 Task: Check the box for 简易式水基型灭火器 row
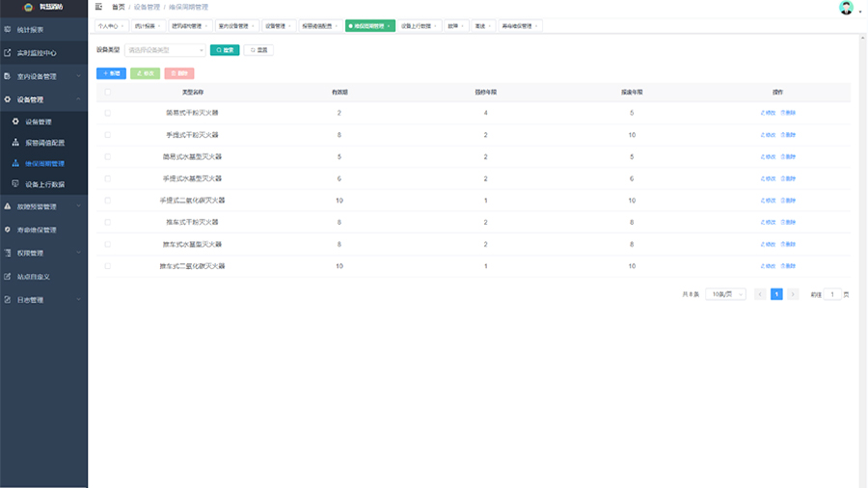107,156
